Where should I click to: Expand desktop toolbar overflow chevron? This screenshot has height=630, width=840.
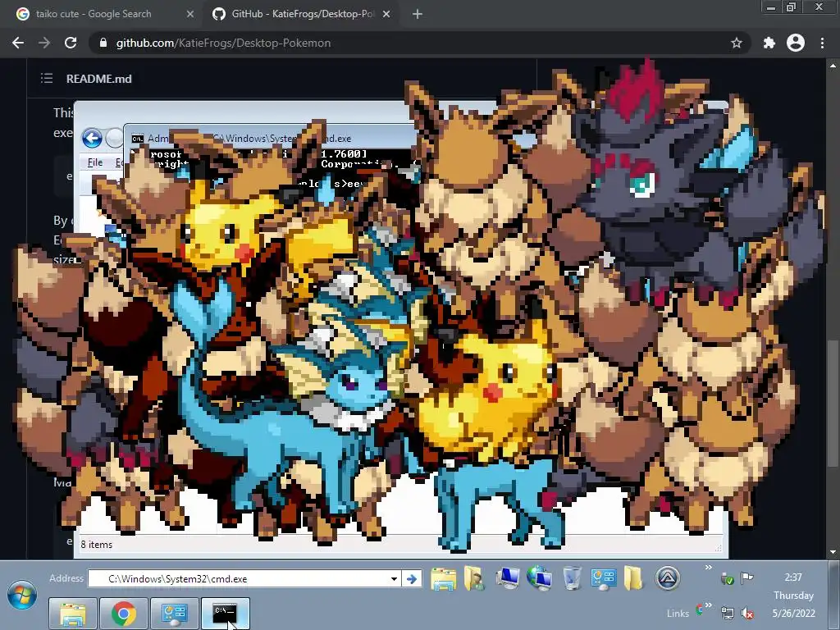708,568
